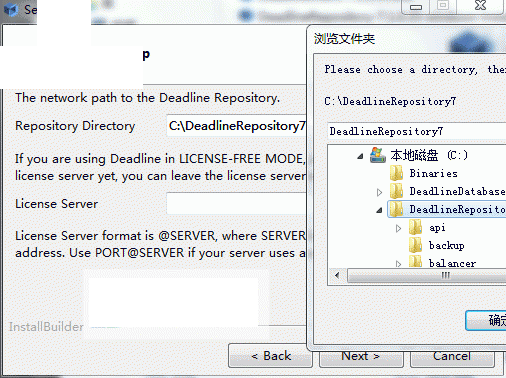Click the horizontal scrollbar thumb in folder tree

pos(427,276)
